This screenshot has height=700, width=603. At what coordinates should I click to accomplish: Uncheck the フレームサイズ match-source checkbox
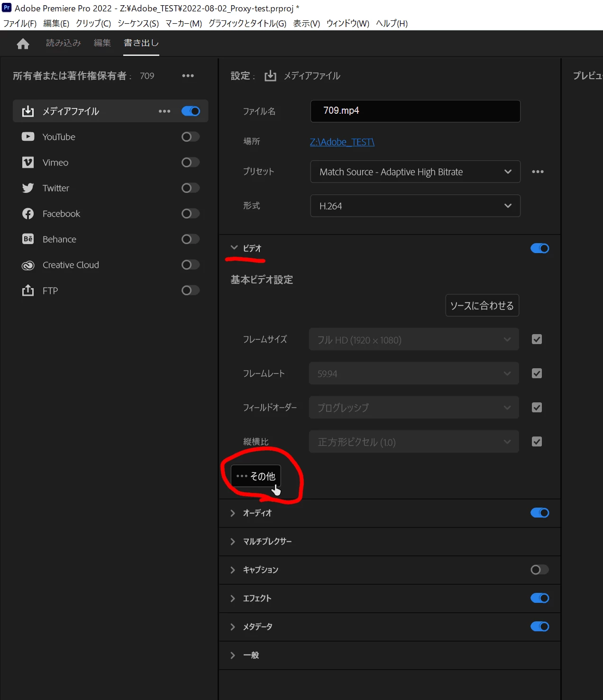click(537, 339)
